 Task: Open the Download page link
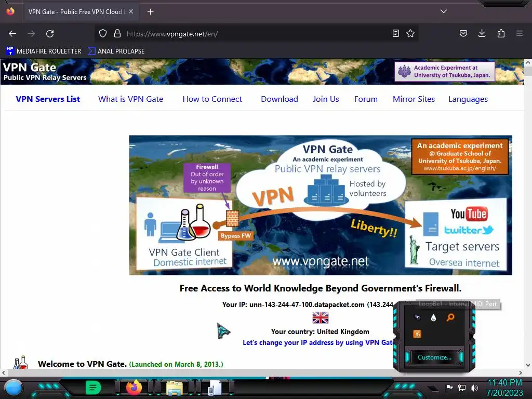[x=280, y=99]
